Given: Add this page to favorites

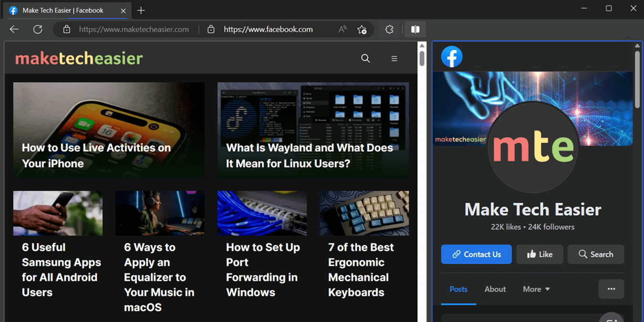Looking at the screenshot, I should (362, 29).
